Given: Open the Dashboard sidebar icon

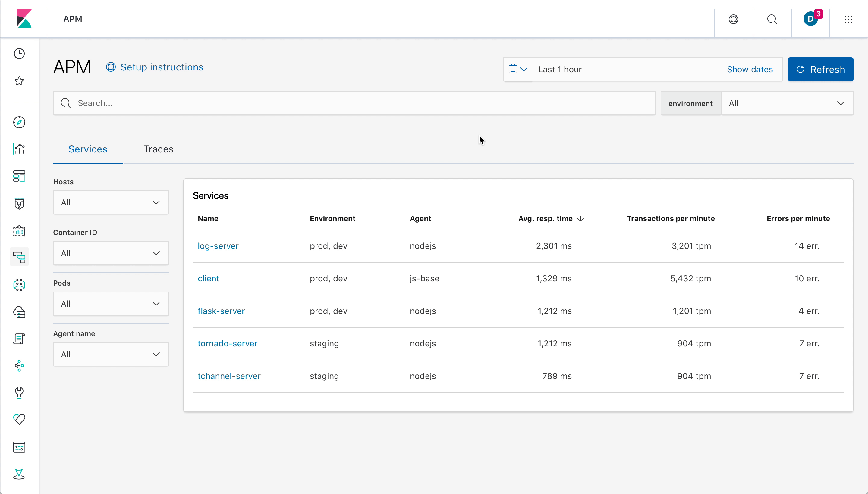Looking at the screenshot, I should [x=19, y=177].
